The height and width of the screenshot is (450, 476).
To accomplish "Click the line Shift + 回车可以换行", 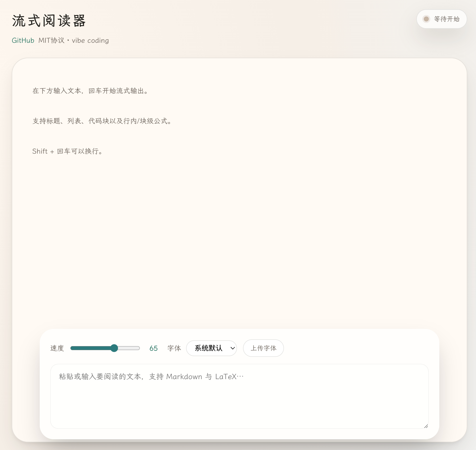I will 67,151.
